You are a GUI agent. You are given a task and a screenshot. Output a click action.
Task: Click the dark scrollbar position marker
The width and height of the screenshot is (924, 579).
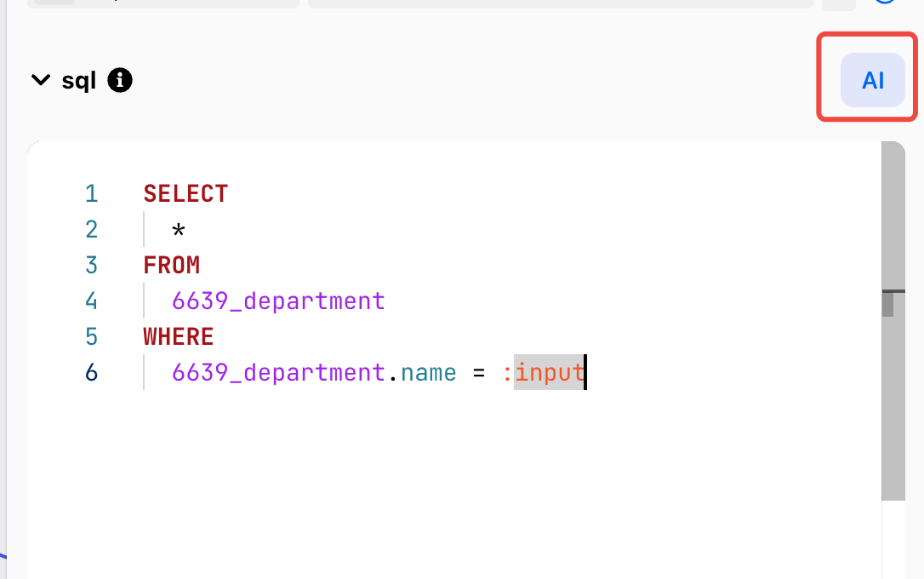(888, 304)
